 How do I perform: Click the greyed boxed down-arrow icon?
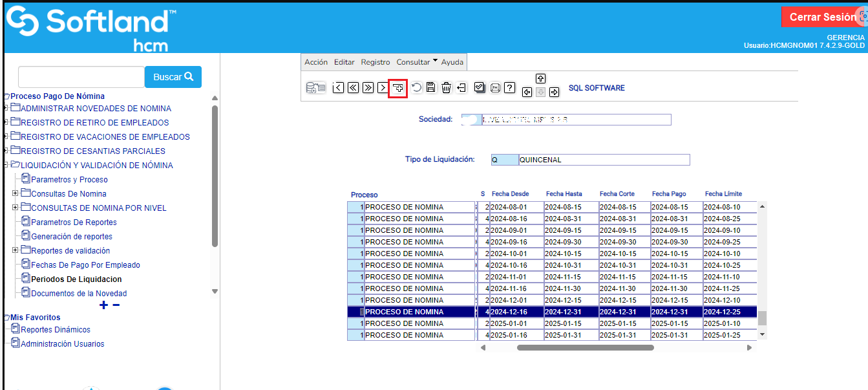pos(541,92)
